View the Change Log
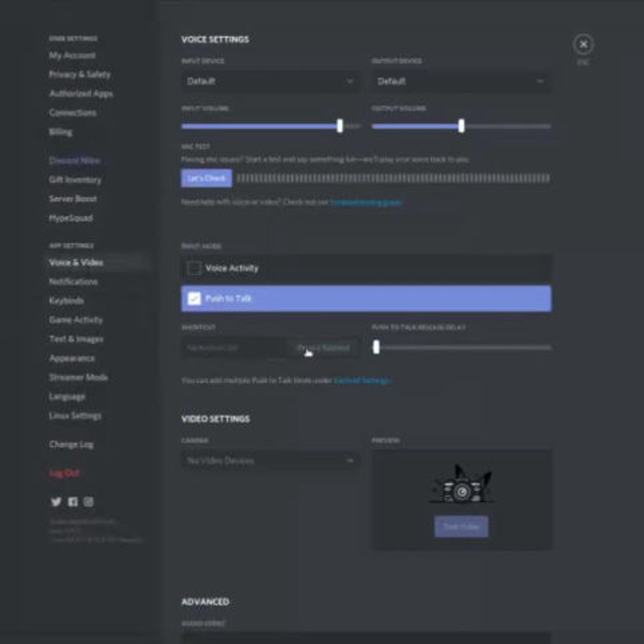Screen dimensions: 644x644 [x=71, y=444]
